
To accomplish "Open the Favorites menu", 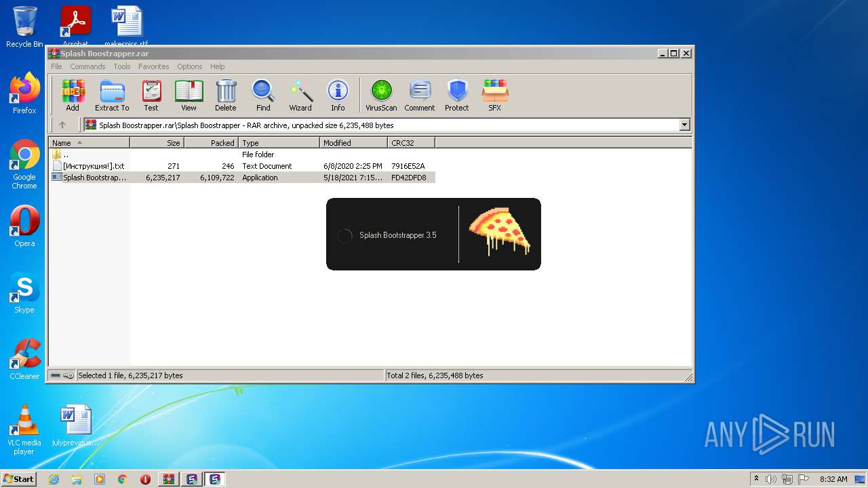I will tap(154, 66).
